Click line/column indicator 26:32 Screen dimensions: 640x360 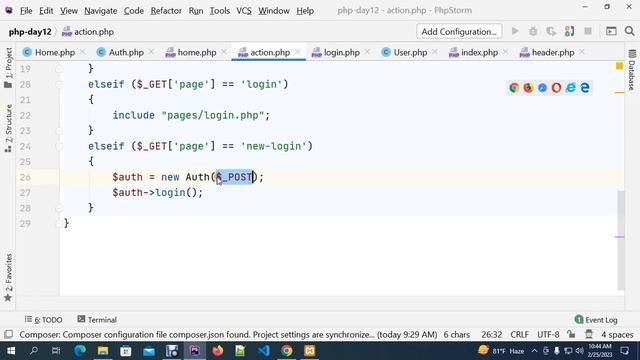491,334
